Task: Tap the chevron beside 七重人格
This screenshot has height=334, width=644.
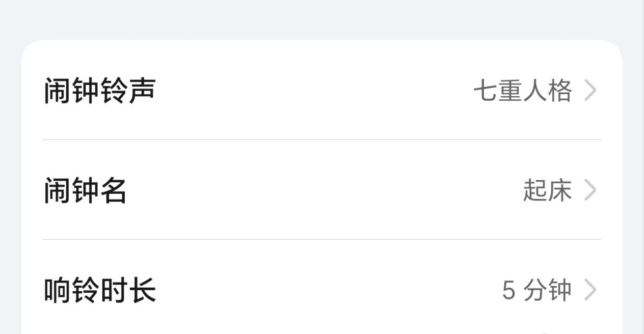Action: (x=590, y=91)
